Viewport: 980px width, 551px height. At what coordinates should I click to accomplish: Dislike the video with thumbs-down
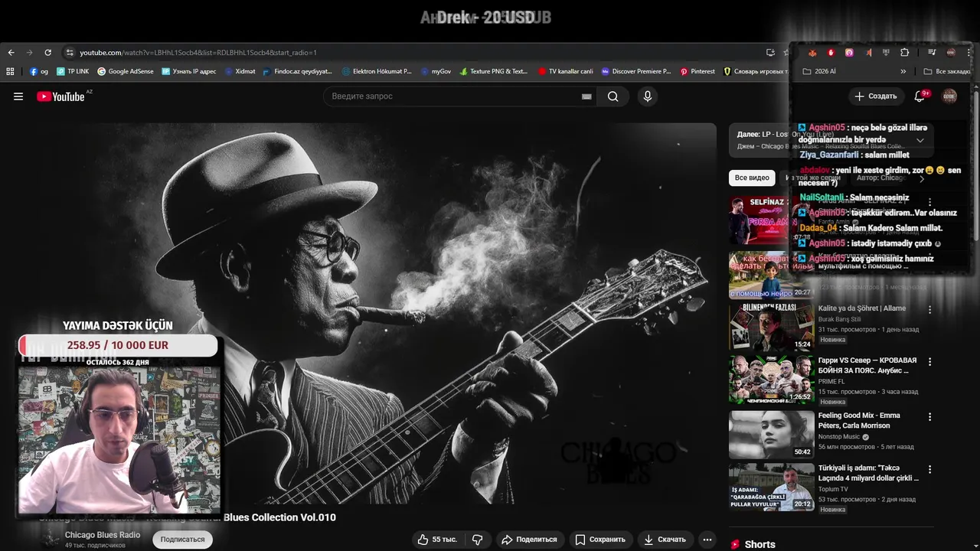coord(478,540)
